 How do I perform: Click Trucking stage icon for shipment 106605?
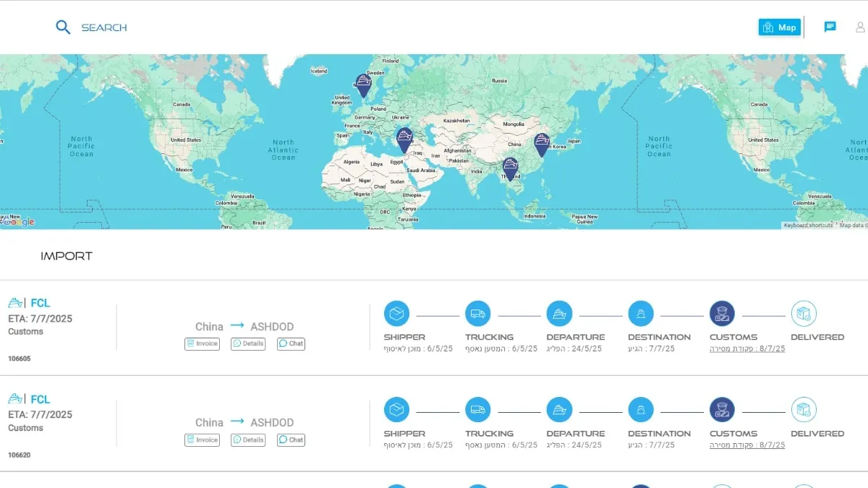tap(478, 314)
